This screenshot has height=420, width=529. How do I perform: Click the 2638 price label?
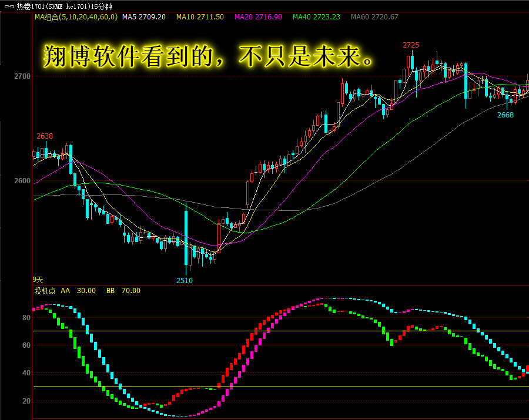(45, 136)
